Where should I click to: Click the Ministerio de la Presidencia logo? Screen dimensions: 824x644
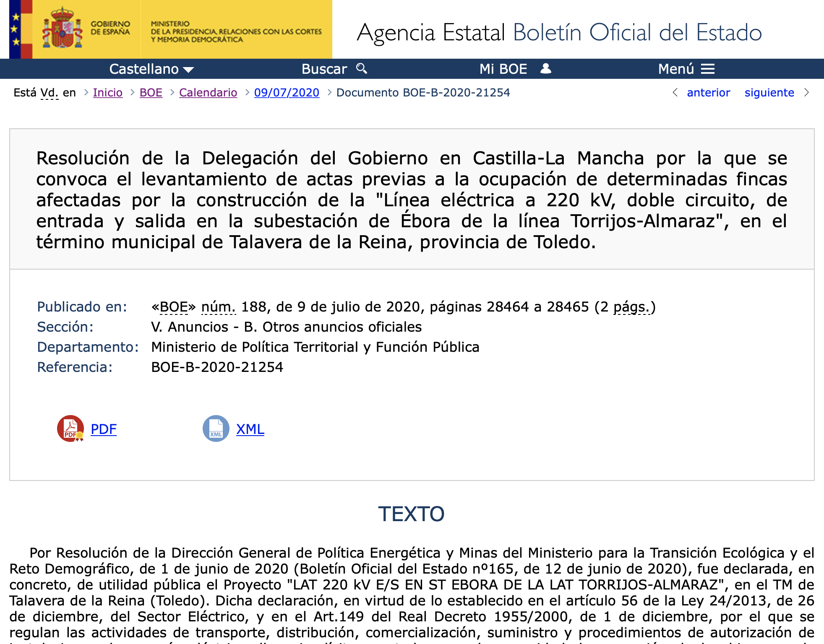click(x=236, y=31)
